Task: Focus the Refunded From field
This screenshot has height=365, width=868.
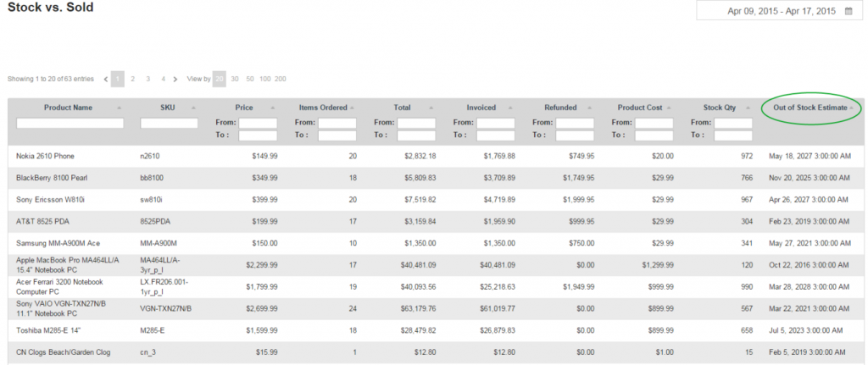Action: point(575,123)
